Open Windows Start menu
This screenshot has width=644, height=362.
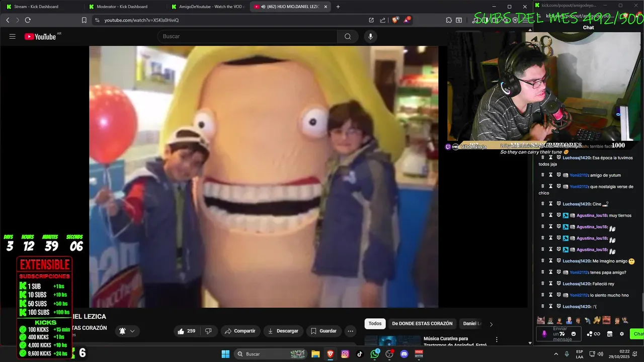tap(225, 354)
